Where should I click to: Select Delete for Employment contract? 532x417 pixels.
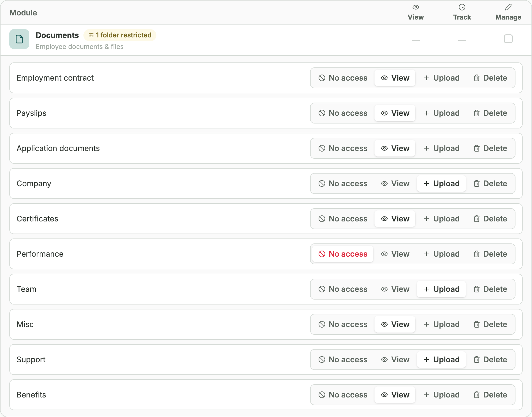coord(490,78)
